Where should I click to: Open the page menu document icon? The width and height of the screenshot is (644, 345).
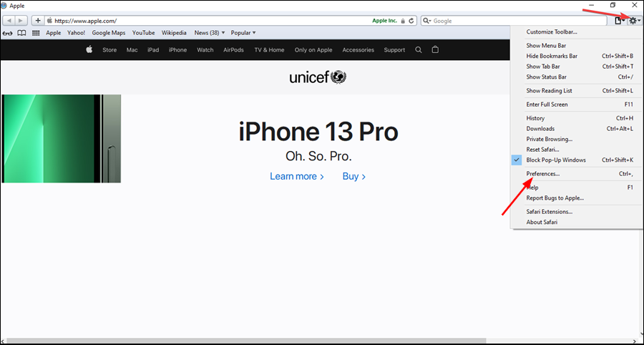pyautogui.click(x=620, y=21)
